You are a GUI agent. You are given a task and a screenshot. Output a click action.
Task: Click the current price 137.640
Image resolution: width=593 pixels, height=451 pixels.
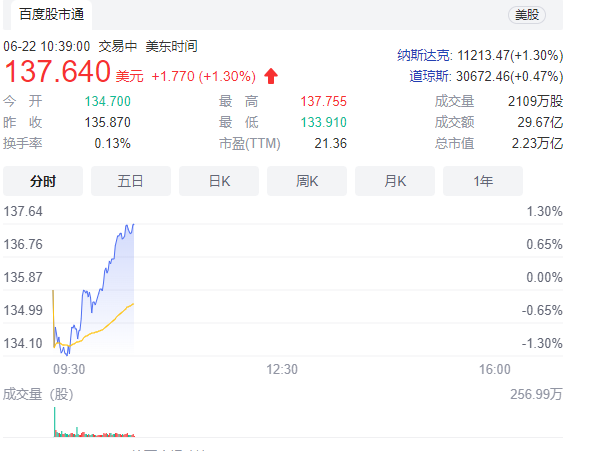[x=57, y=71]
